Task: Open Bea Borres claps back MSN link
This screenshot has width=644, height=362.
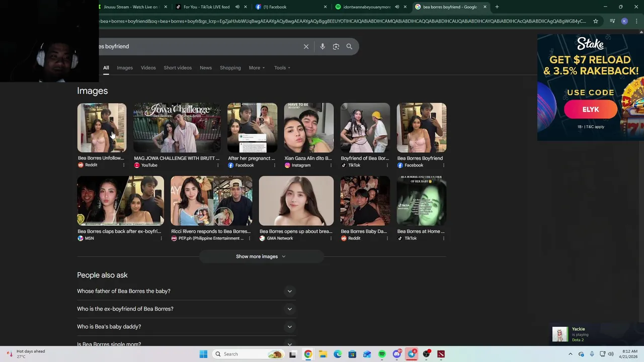Action: (119, 231)
